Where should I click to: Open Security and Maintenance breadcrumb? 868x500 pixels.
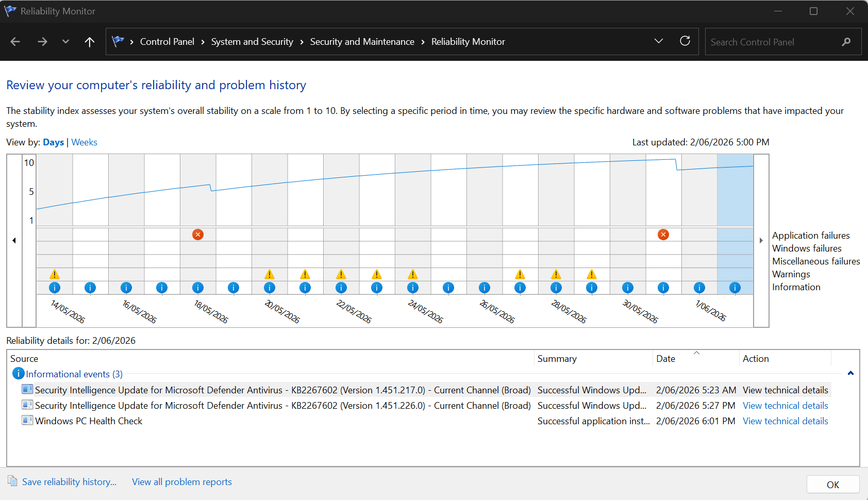(x=362, y=42)
